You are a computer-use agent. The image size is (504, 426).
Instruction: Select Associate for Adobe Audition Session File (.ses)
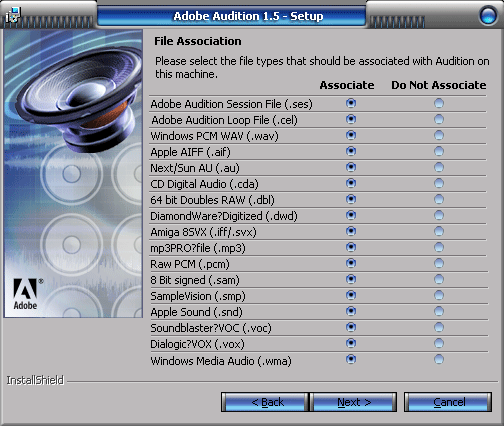tap(351, 103)
